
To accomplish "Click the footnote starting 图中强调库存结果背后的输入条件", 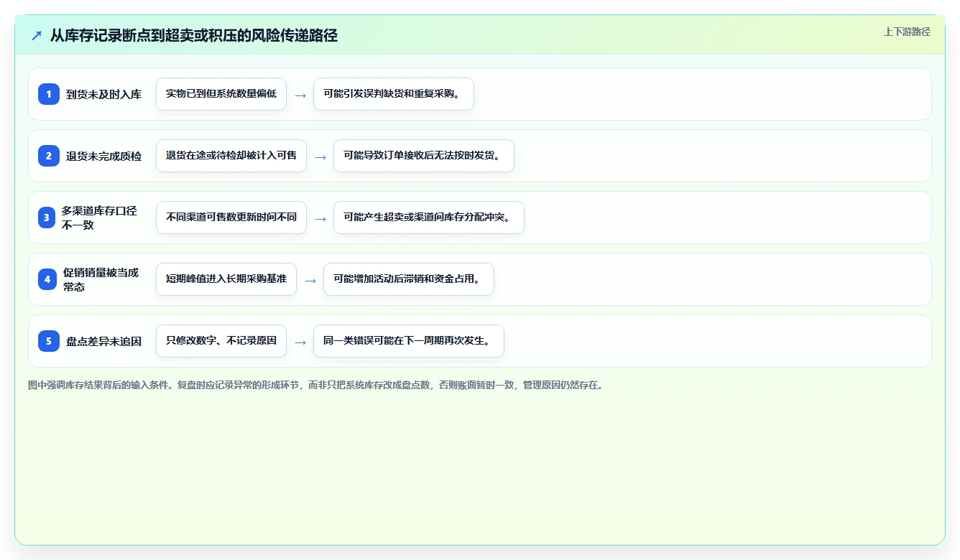I will coord(315,385).
